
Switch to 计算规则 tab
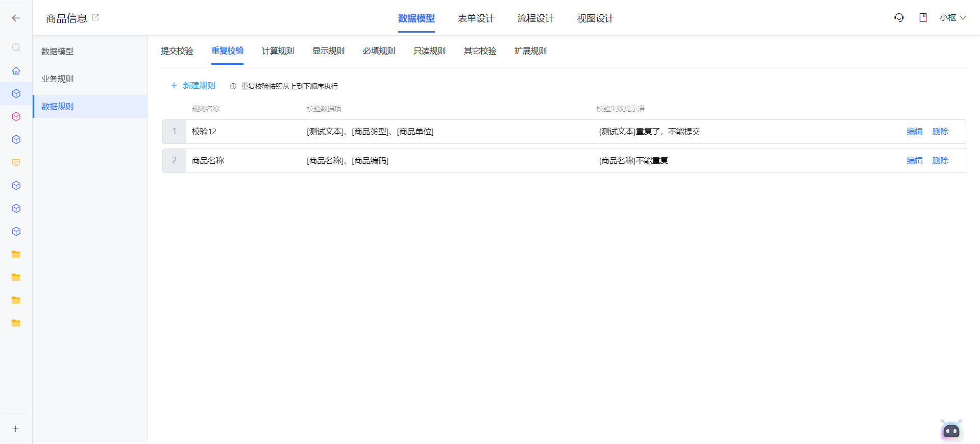pyautogui.click(x=278, y=51)
